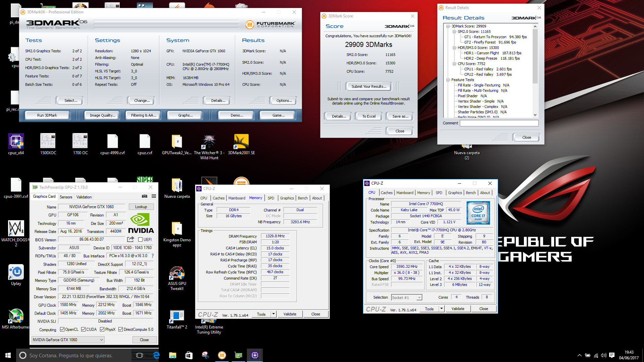Click the Image Quality button

pyautogui.click(x=102, y=115)
